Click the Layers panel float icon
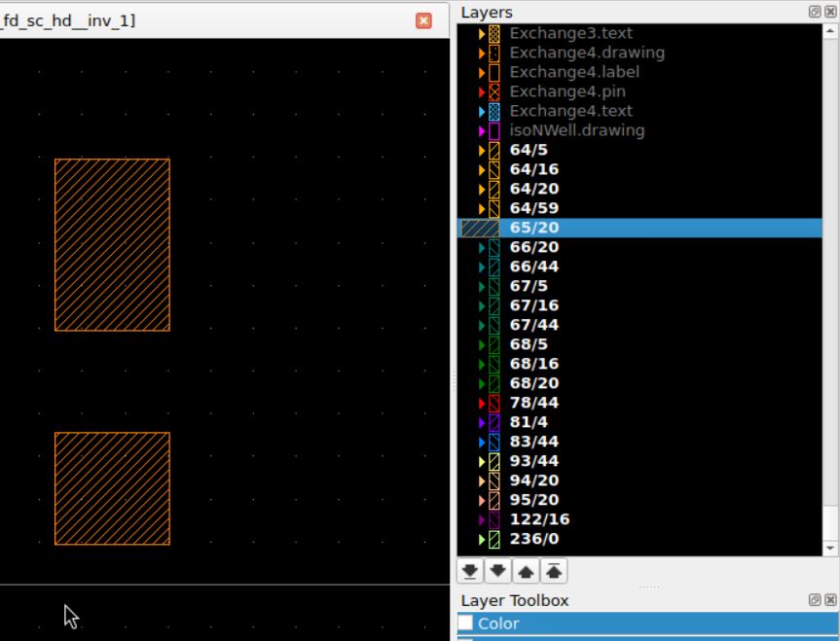840x641 pixels. point(814,12)
